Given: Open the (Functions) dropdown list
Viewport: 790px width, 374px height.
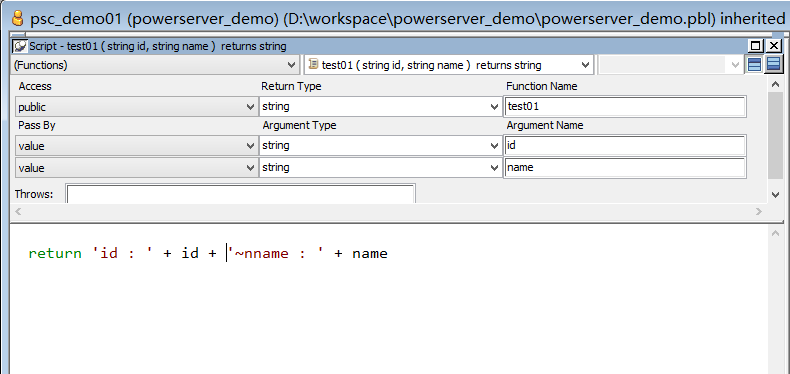Looking at the screenshot, I should pyautogui.click(x=291, y=65).
